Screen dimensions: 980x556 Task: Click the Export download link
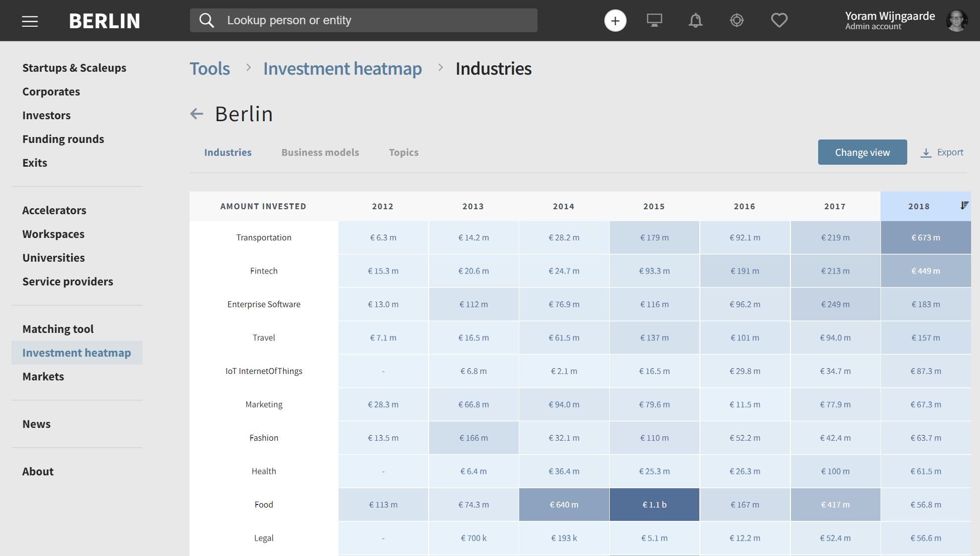coord(942,152)
